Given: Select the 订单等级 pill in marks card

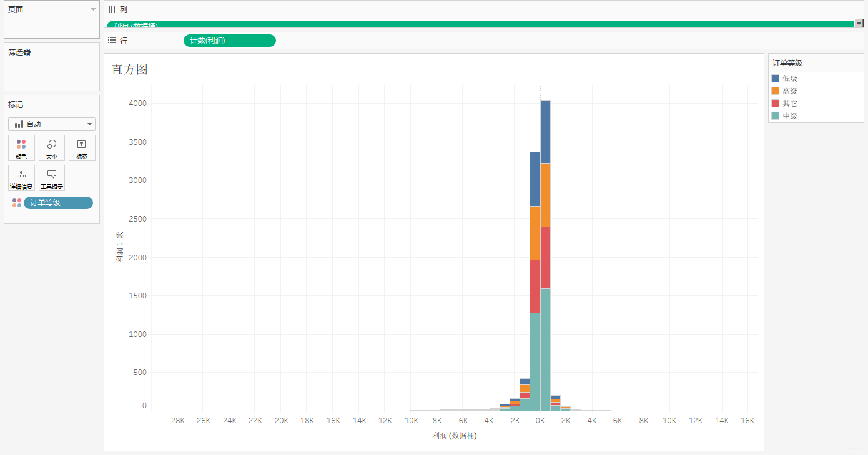Looking at the screenshot, I should pyautogui.click(x=58, y=203).
